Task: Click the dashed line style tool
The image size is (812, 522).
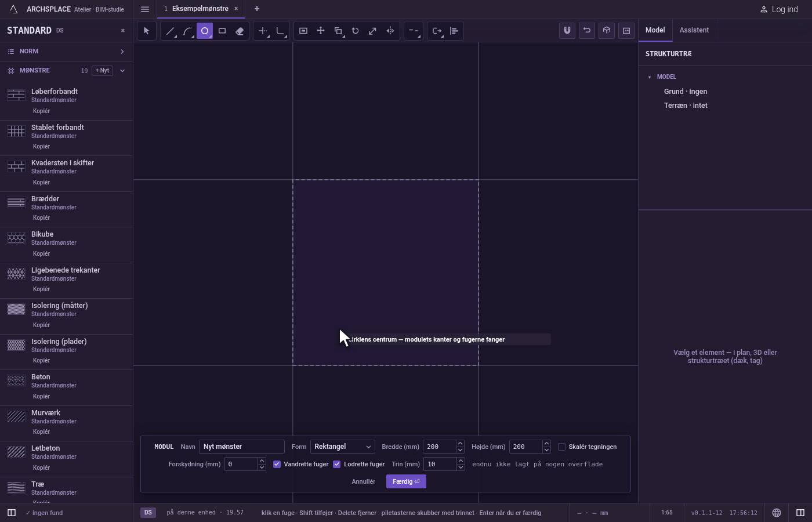Action: (414, 31)
